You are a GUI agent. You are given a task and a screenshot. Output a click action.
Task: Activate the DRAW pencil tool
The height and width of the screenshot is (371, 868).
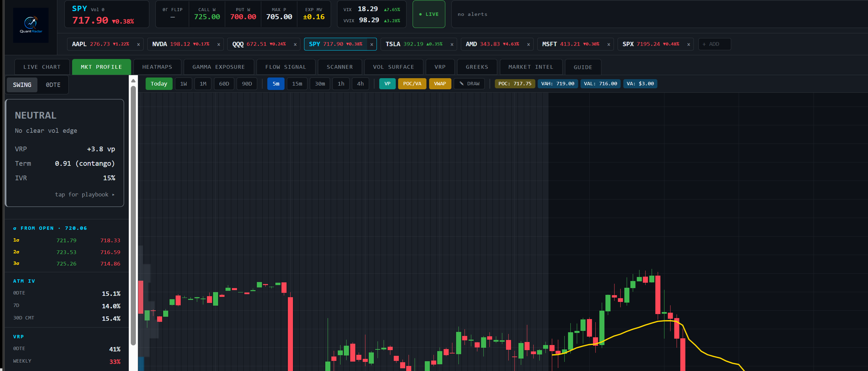point(469,84)
